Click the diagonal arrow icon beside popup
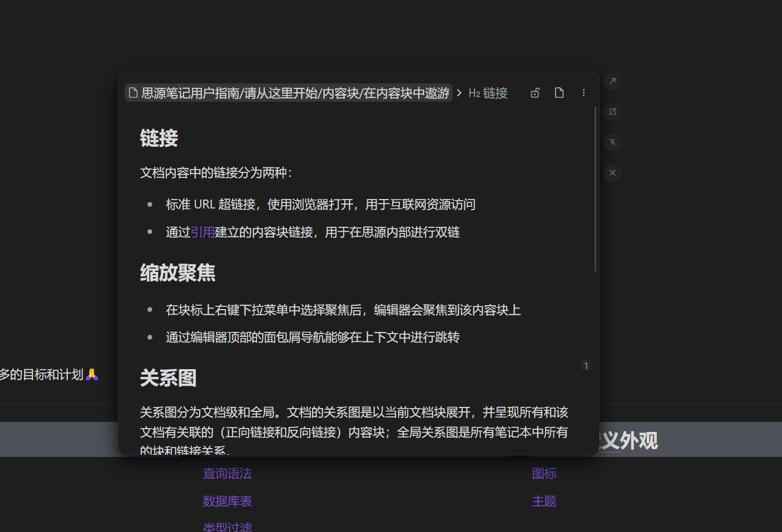The height and width of the screenshot is (532, 782). click(612, 81)
